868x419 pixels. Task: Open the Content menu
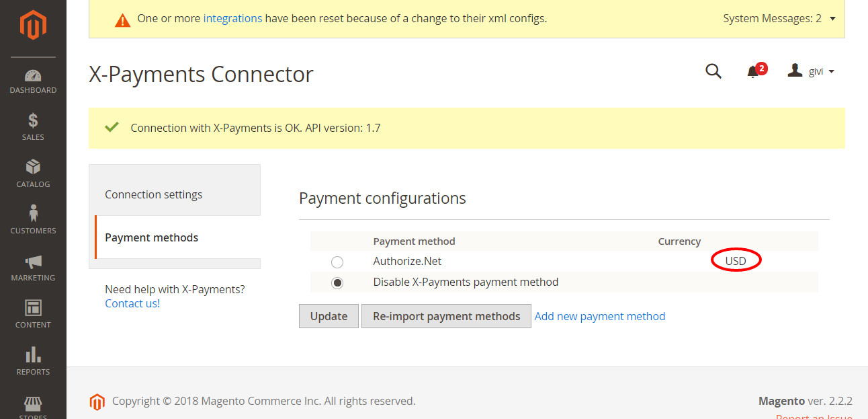tap(33, 314)
